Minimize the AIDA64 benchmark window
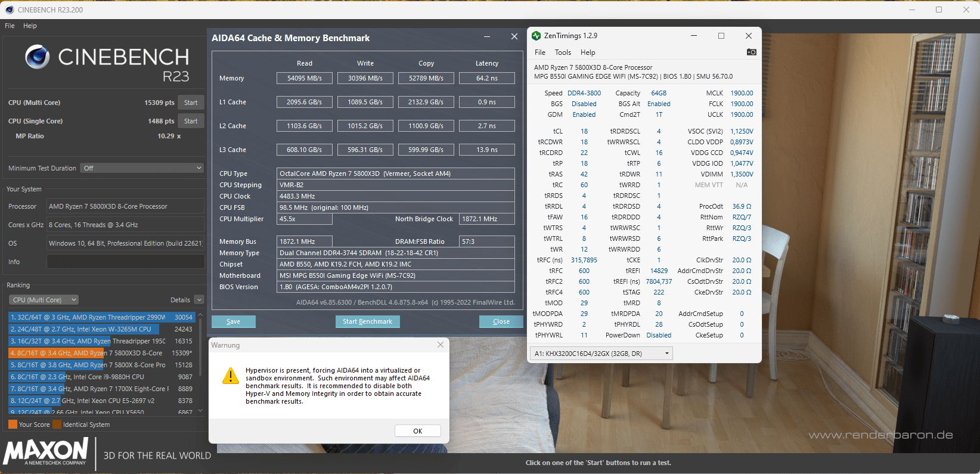Screen dimensions: 980x474 [487, 37]
